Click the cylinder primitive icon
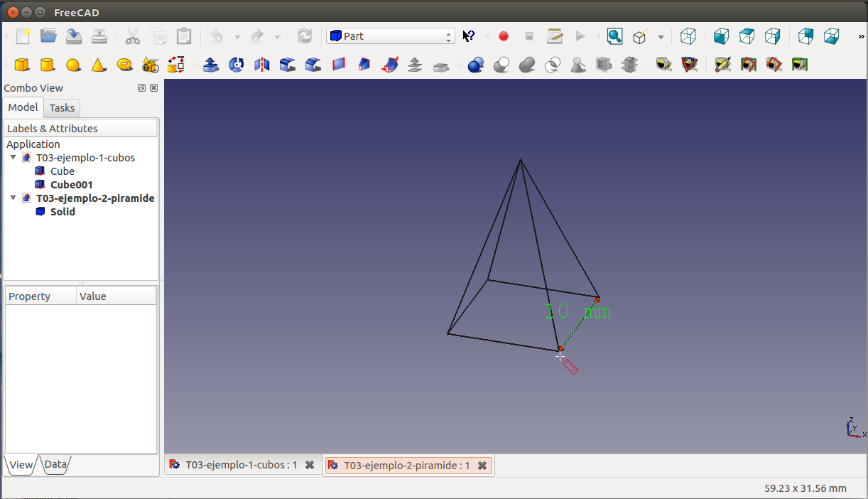 (48, 65)
